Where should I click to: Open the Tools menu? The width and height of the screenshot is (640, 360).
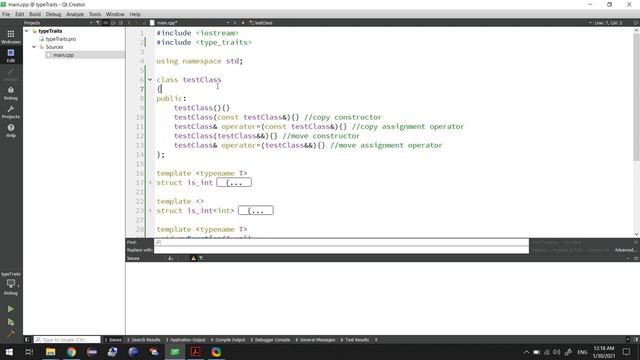95,14
